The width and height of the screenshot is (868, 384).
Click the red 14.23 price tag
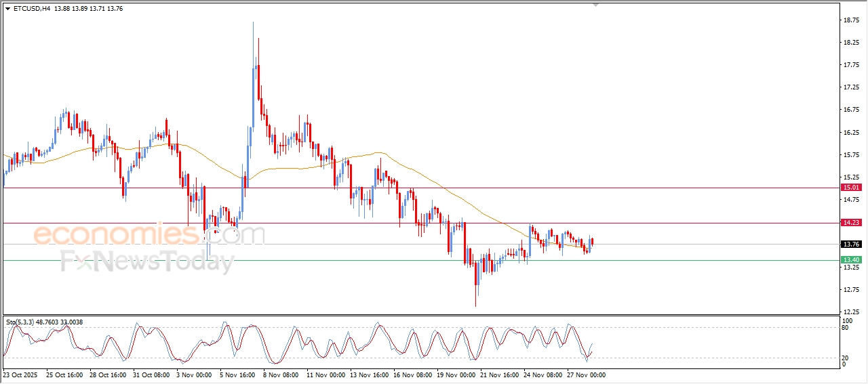(x=850, y=223)
